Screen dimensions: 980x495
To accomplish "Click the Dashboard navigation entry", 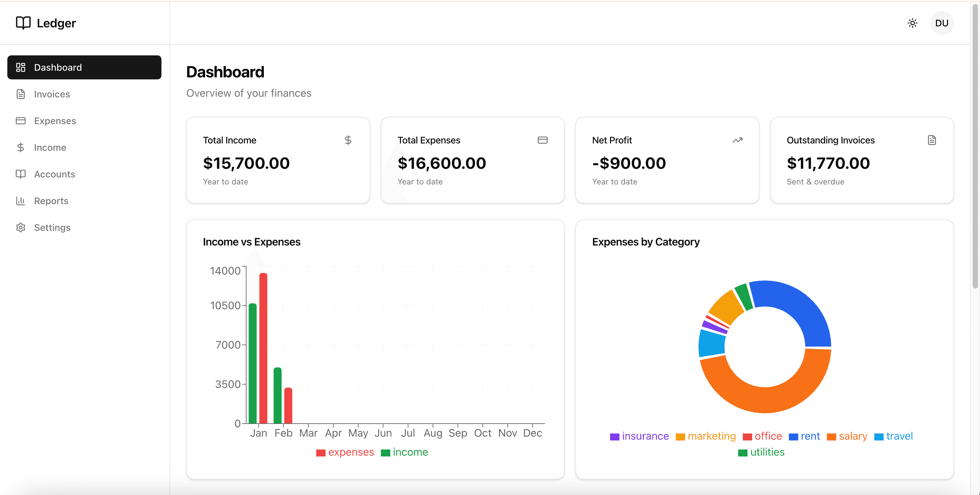I will pyautogui.click(x=58, y=67).
